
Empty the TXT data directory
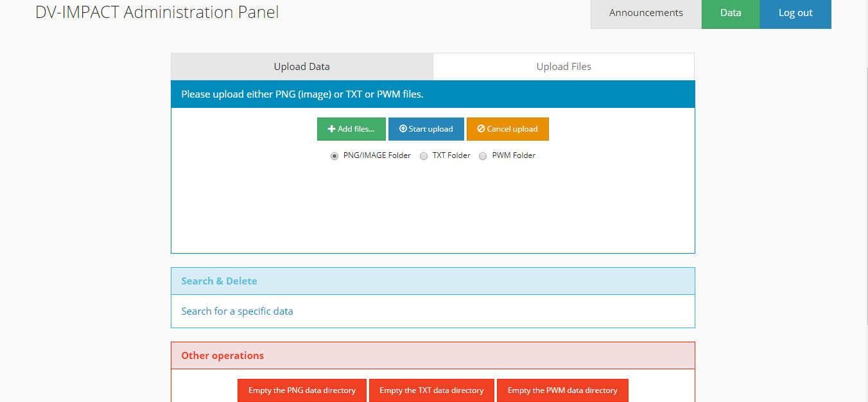tap(431, 390)
